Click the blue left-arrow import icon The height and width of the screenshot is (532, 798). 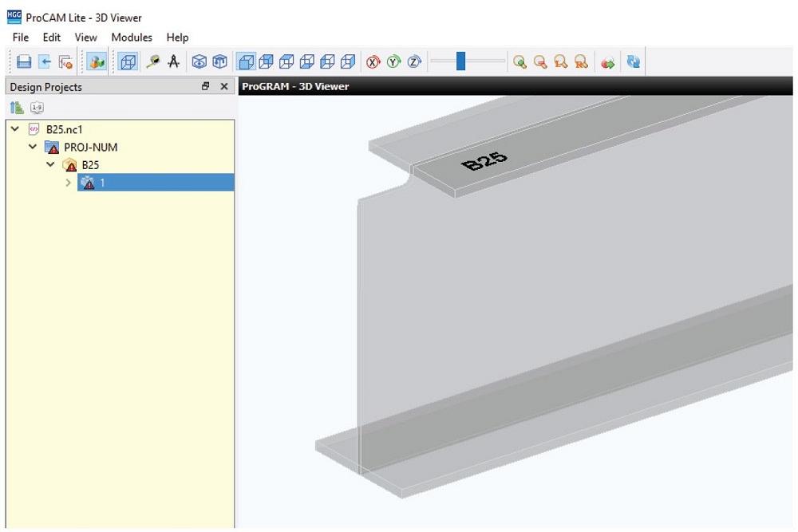[45, 62]
